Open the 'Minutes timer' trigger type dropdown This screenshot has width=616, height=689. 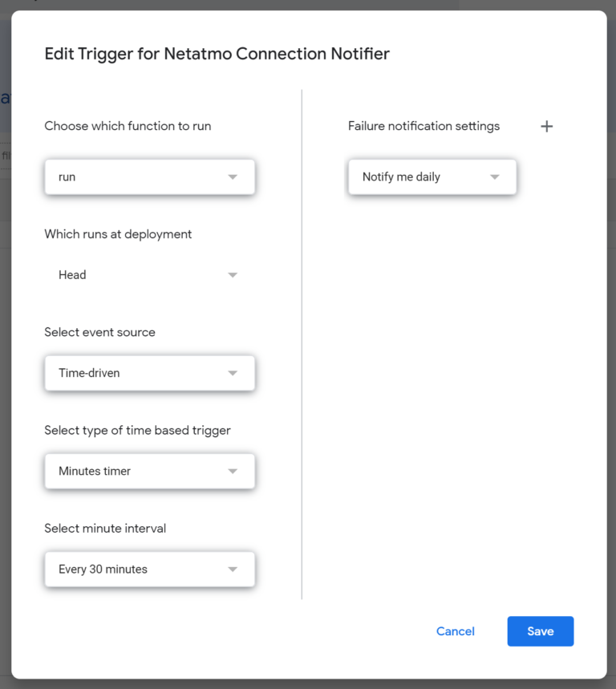pos(149,472)
